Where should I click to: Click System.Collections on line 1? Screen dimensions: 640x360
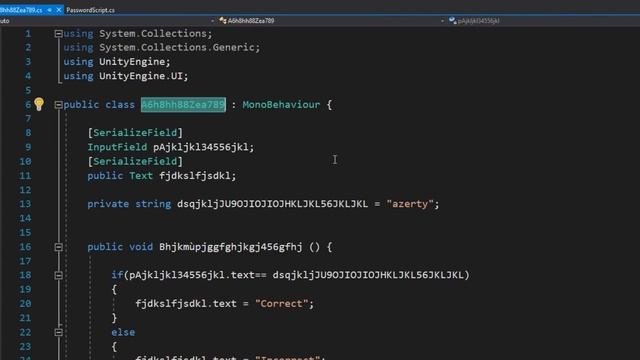[153, 33]
